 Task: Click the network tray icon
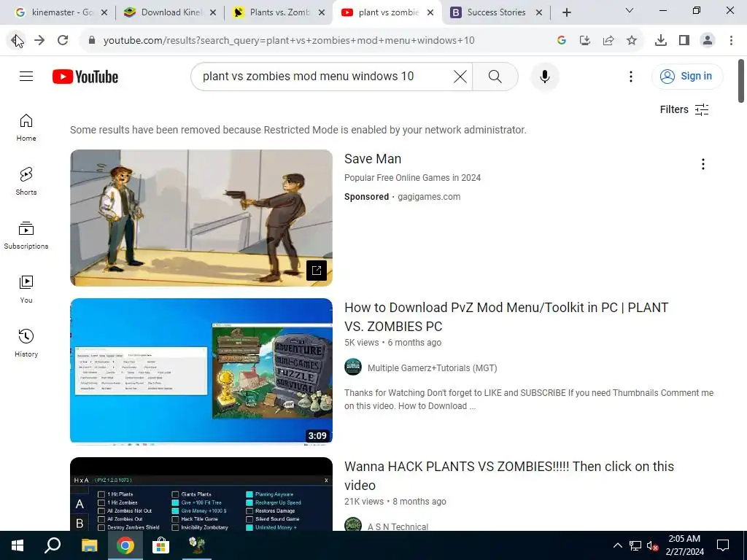tap(635, 545)
